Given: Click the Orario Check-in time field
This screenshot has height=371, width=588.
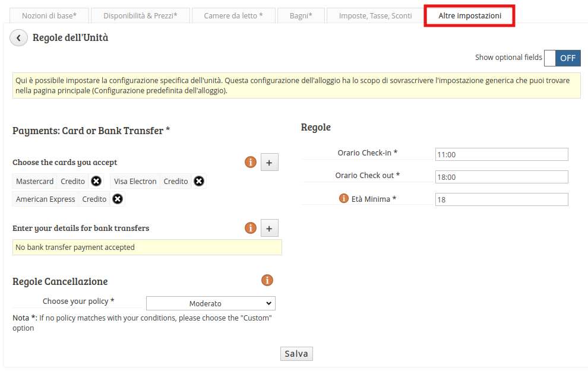Looking at the screenshot, I should [501, 154].
